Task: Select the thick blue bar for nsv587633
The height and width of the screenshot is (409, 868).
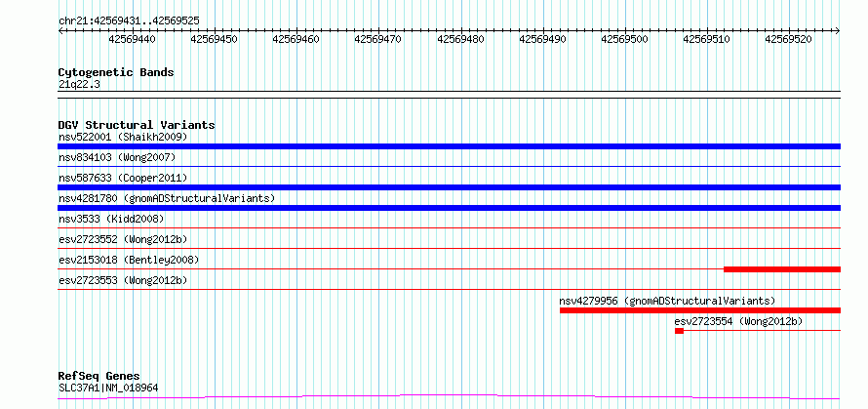Action: [449, 187]
